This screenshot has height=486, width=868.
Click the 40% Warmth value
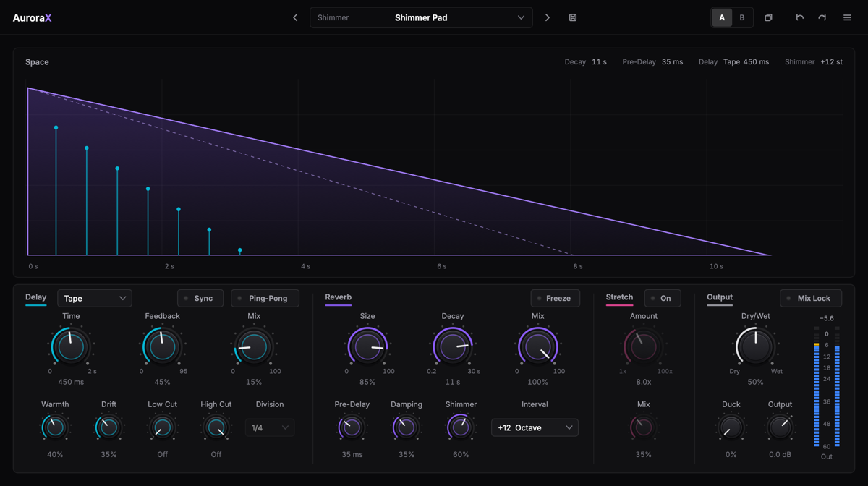pyautogui.click(x=55, y=454)
